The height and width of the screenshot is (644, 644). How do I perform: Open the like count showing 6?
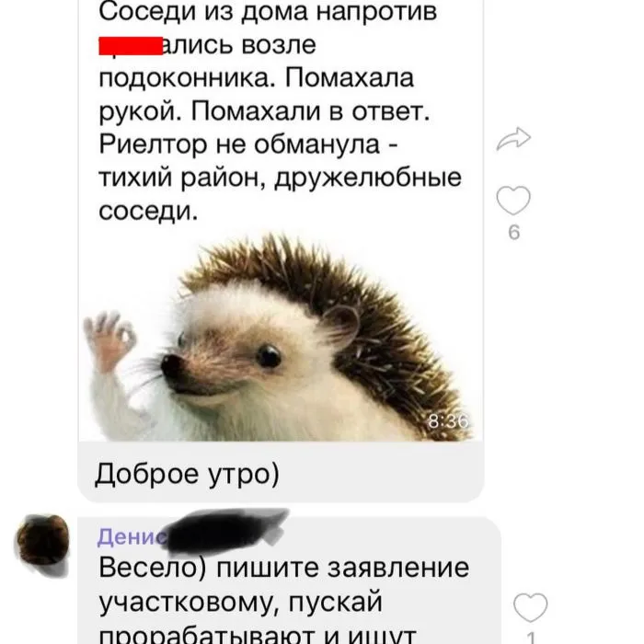coord(514,233)
